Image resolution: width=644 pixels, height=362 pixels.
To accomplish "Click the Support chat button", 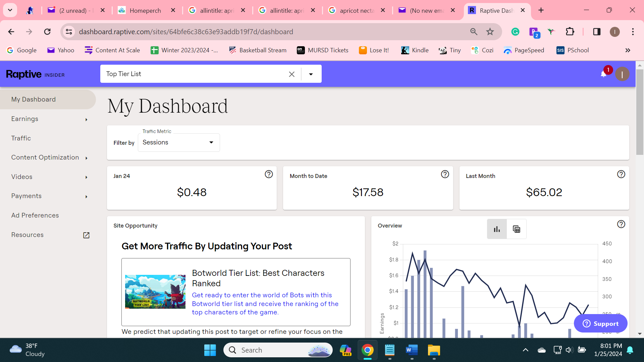I will [600, 323].
